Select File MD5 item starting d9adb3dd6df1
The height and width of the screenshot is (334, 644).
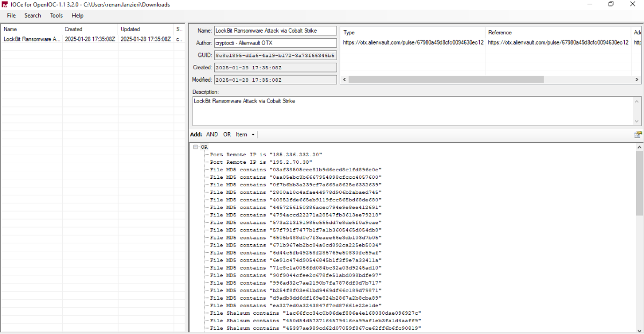click(296, 297)
